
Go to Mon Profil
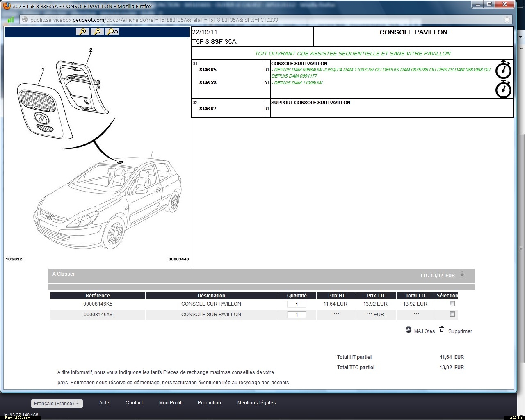[170, 403]
